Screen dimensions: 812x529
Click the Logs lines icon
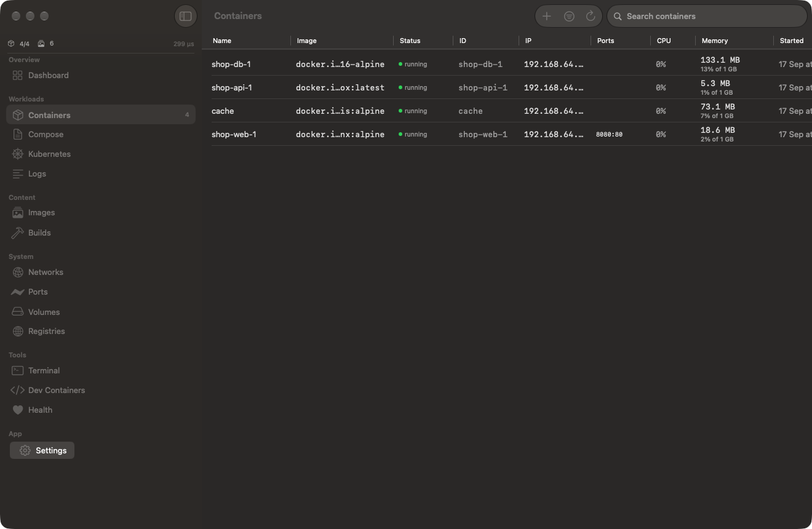click(x=18, y=173)
